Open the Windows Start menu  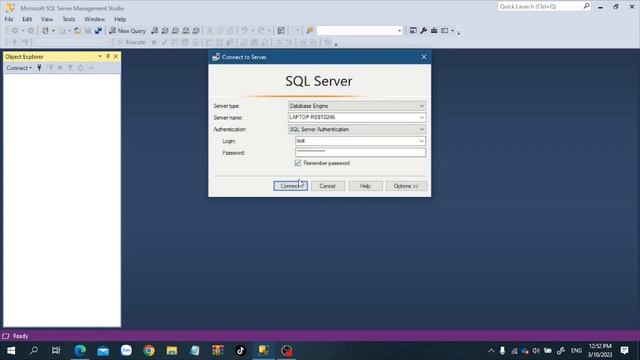pyautogui.click(x=11, y=350)
